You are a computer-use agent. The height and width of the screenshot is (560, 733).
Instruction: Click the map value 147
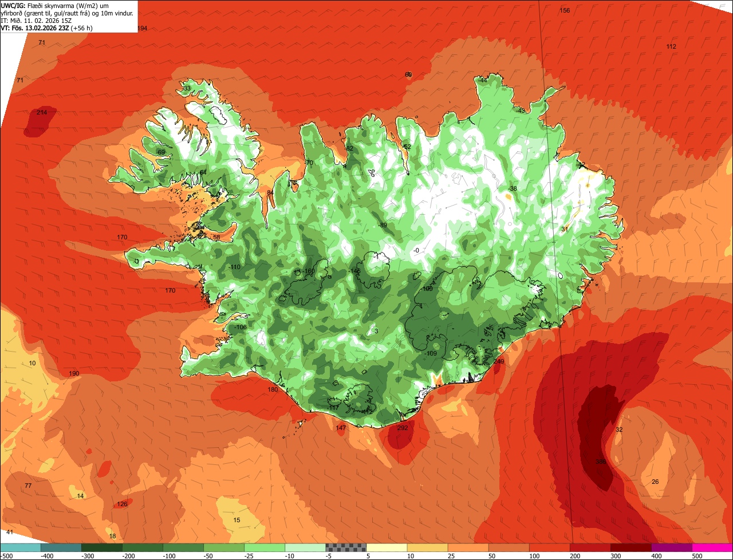(341, 428)
